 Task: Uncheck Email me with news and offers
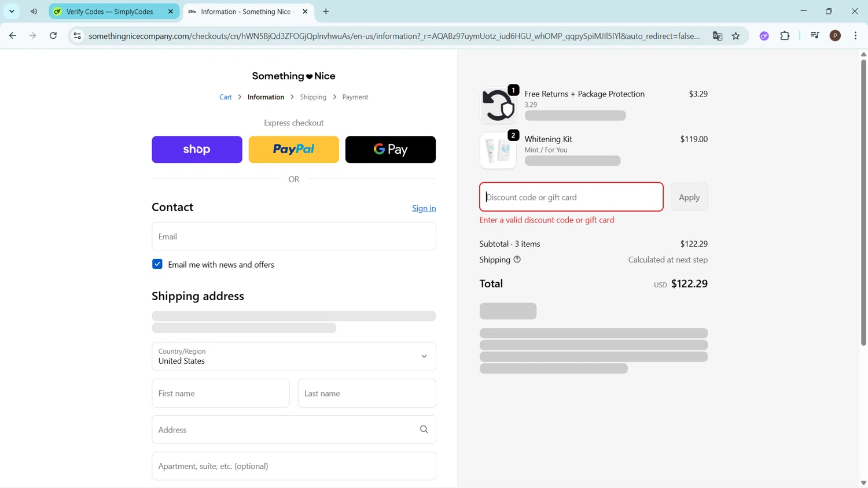157,264
